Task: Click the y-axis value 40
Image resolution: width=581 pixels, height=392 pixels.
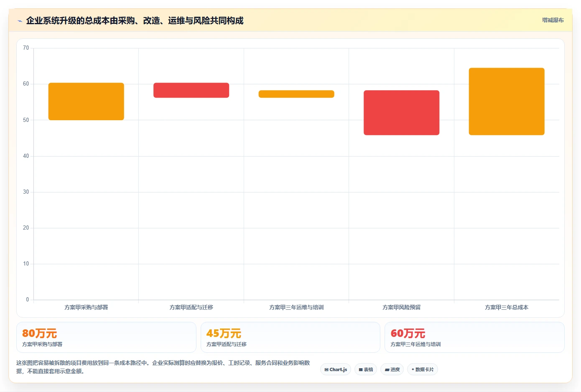Action: (26, 156)
